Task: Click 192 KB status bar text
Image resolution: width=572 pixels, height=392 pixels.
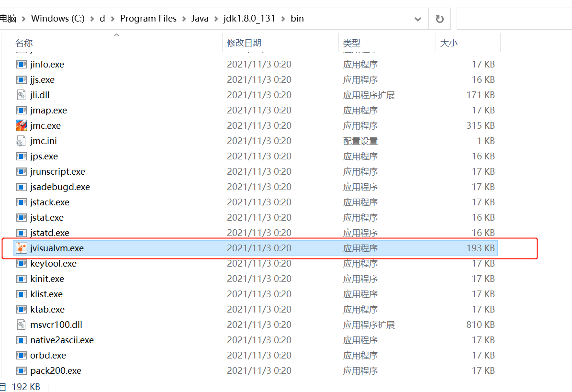Action: (26, 387)
